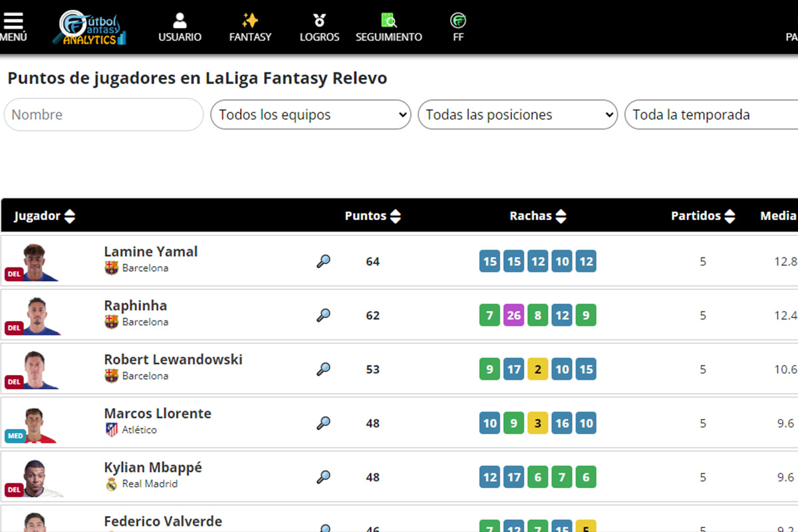Click Lewandowski's 53 points value
This screenshot has height=532, width=798.
click(x=372, y=369)
